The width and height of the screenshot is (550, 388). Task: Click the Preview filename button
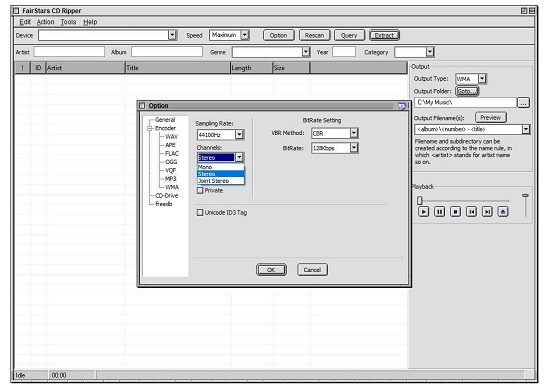point(491,118)
